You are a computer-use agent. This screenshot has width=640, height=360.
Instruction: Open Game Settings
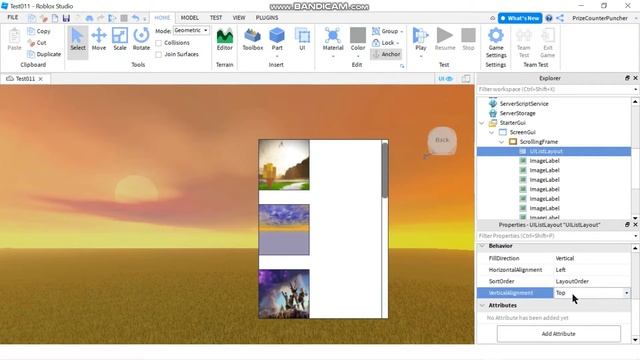496,43
